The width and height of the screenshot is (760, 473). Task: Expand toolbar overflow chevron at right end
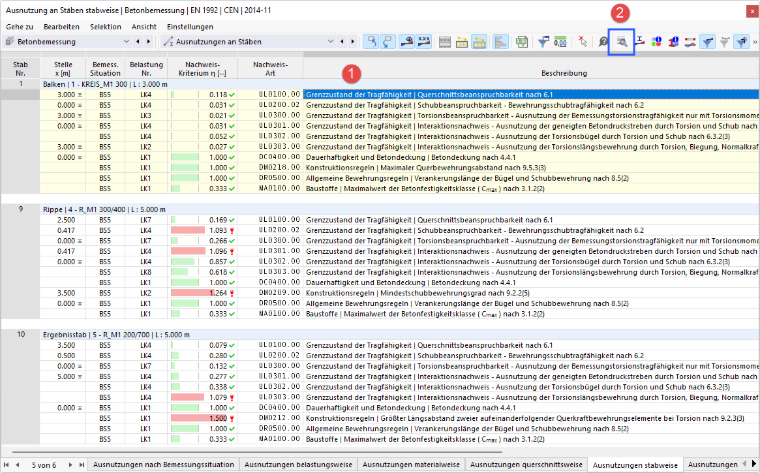tap(754, 42)
